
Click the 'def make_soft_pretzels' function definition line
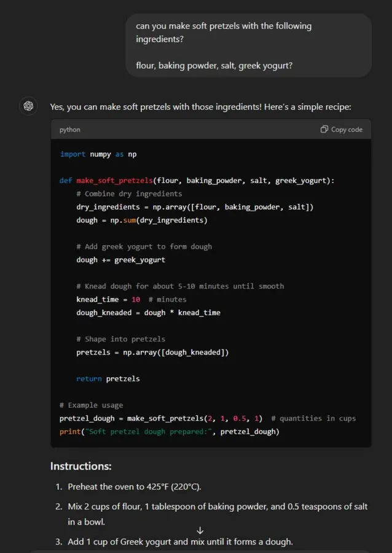(x=197, y=181)
